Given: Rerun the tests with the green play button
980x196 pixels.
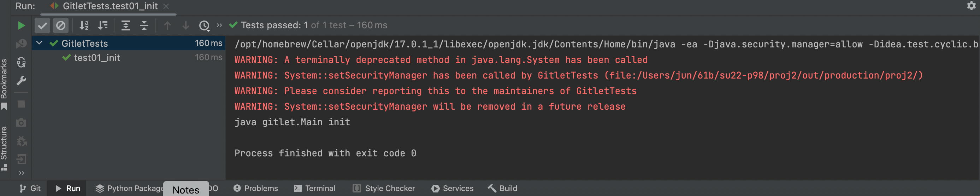Looking at the screenshot, I should pos(21,25).
